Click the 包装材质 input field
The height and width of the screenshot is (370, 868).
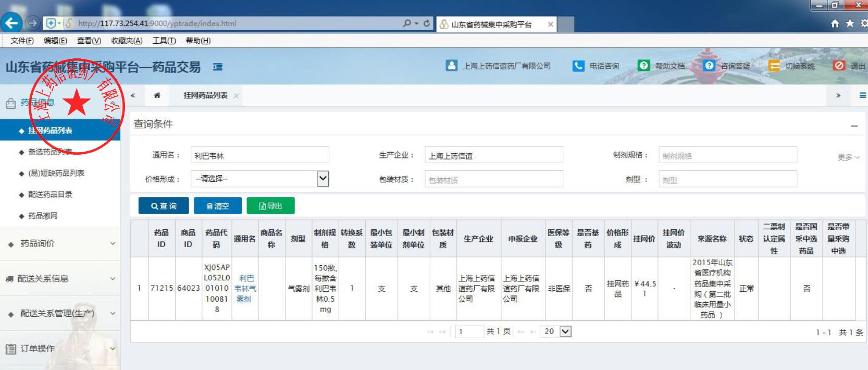493,179
